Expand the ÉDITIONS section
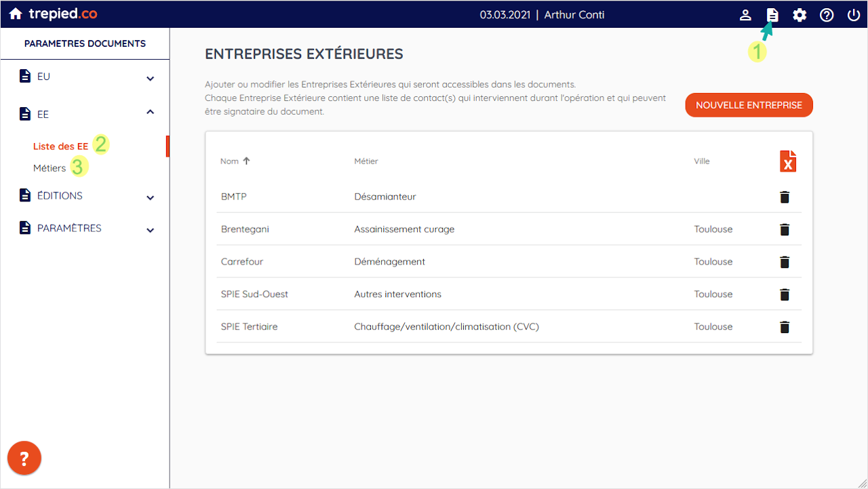 (151, 198)
